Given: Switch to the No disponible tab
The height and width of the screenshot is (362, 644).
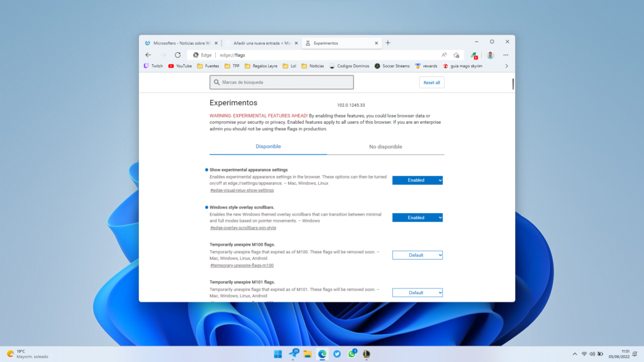Looking at the screenshot, I should click(385, 146).
